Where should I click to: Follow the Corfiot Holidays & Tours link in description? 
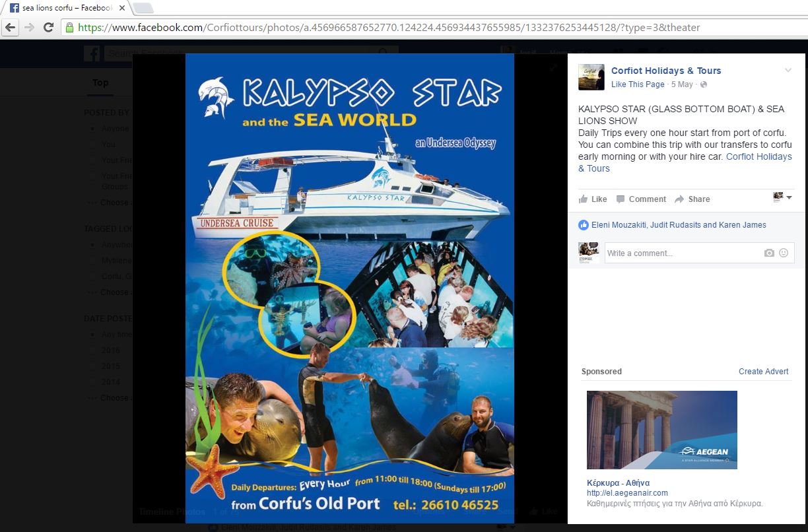(x=685, y=162)
